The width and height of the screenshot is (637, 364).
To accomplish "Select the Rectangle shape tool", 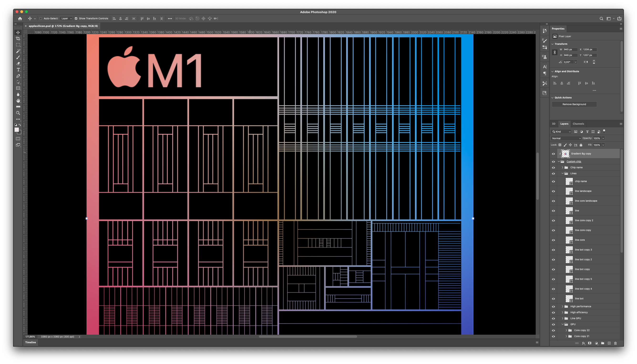I will click(18, 88).
